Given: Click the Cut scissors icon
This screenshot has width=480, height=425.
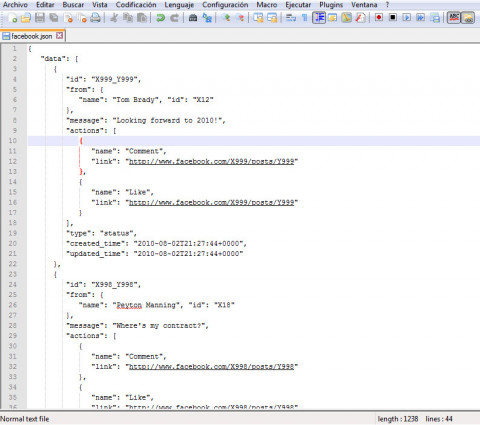Looking at the screenshot, I should click(114, 18).
